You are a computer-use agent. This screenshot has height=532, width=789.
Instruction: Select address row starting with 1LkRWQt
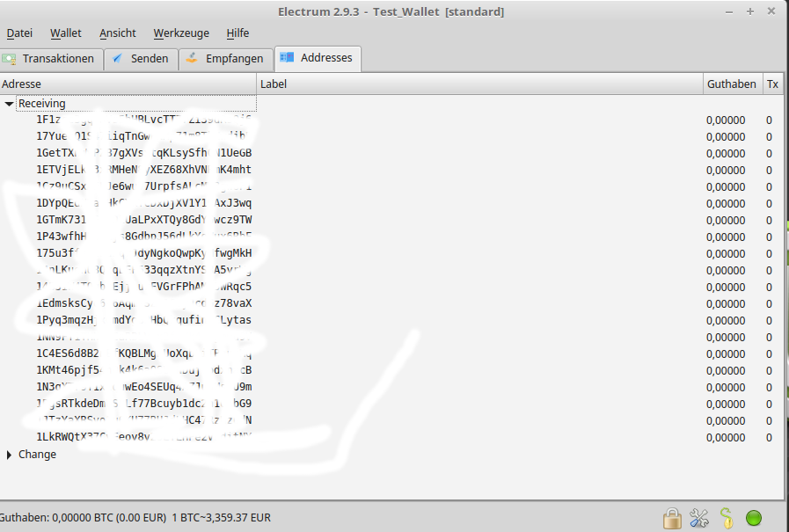coord(391,437)
